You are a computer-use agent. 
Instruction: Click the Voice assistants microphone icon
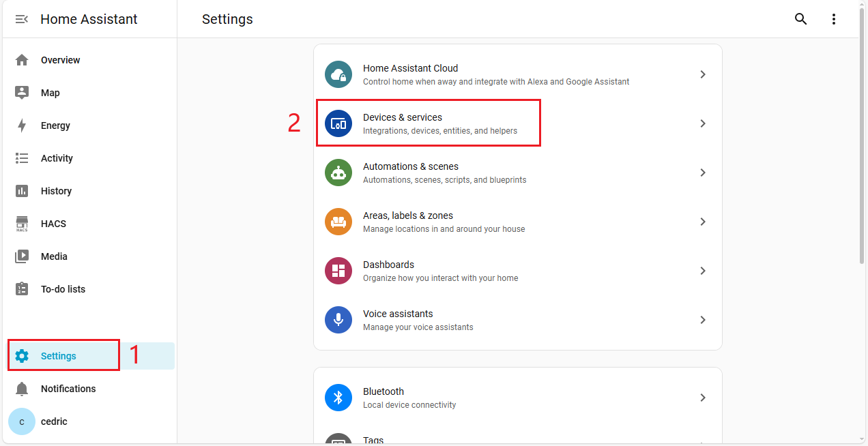(x=338, y=320)
